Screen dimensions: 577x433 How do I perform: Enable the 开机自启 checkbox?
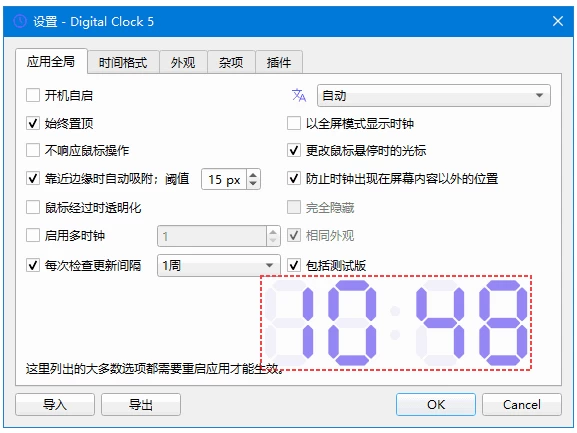click(x=33, y=95)
